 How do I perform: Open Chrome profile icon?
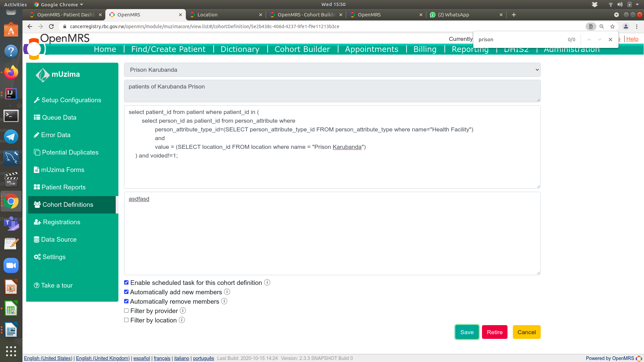pyautogui.click(x=626, y=26)
